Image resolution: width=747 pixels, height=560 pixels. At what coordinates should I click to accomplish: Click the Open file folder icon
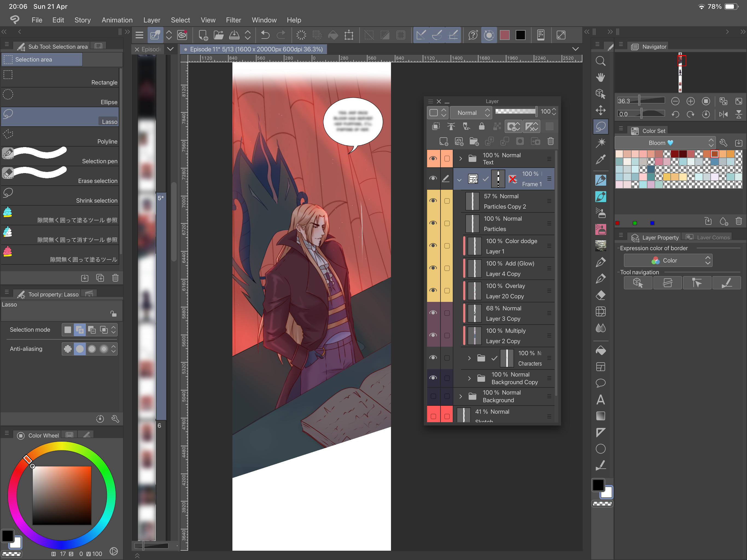(x=218, y=35)
